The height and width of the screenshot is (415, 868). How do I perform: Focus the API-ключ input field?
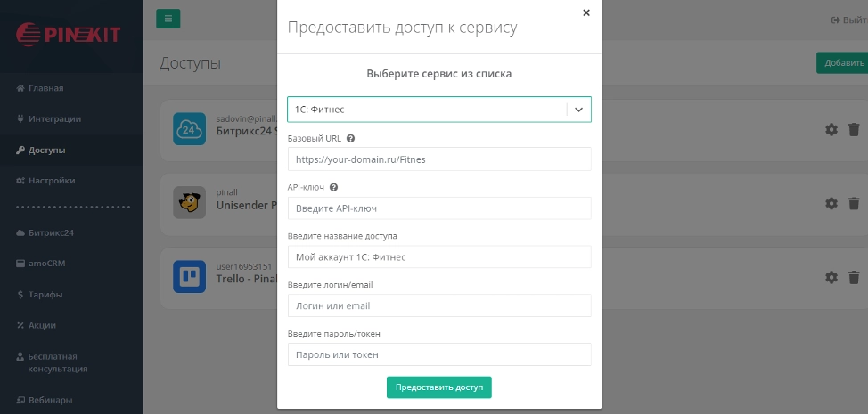coord(439,208)
